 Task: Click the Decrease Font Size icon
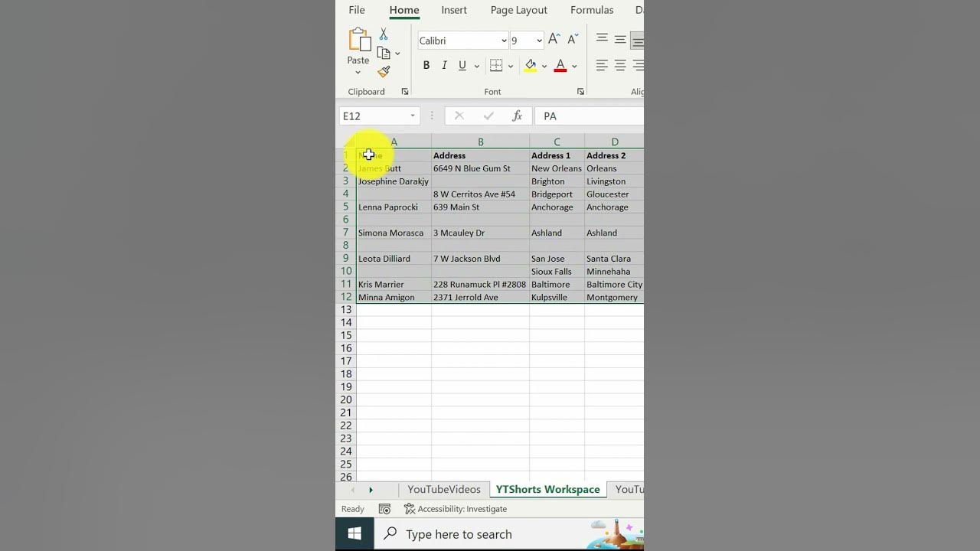click(x=573, y=39)
